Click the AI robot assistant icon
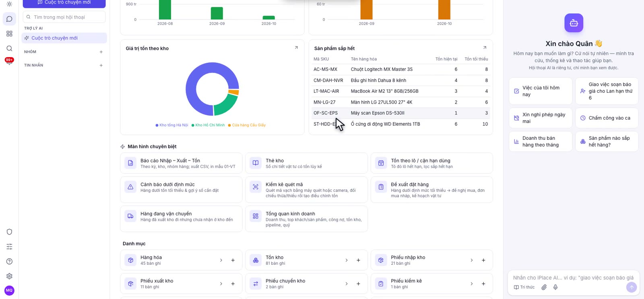The image size is (644, 299). pyautogui.click(x=574, y=23)
